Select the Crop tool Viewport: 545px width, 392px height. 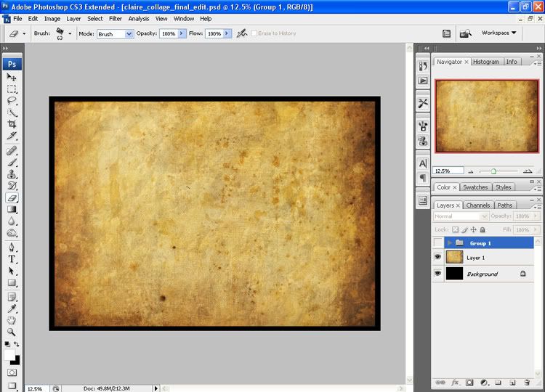[x=12, y=124]
